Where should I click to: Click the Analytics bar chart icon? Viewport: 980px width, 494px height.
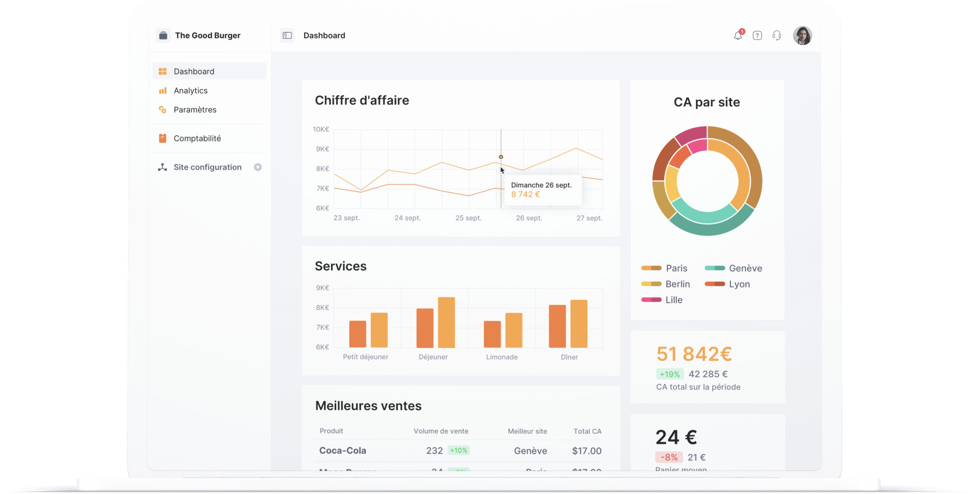pyautogui.click(x=163, y=91)
